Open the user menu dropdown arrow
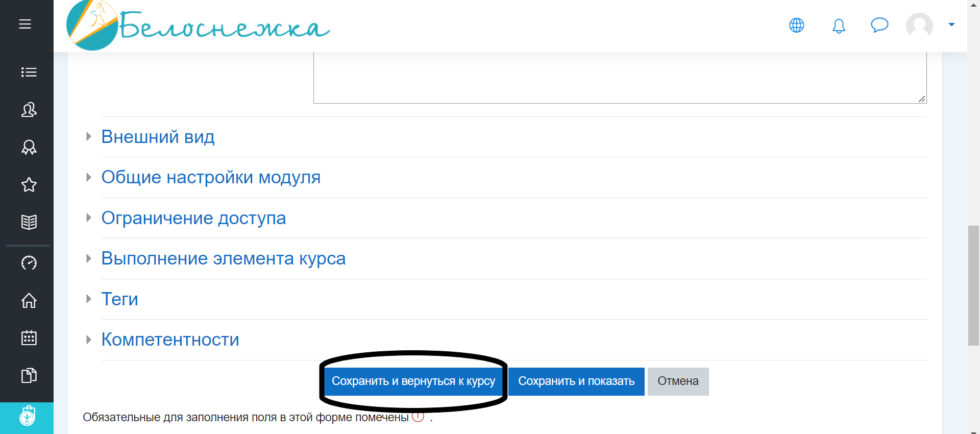This screenshot has height=434, width=980. [x=951, y=25]
